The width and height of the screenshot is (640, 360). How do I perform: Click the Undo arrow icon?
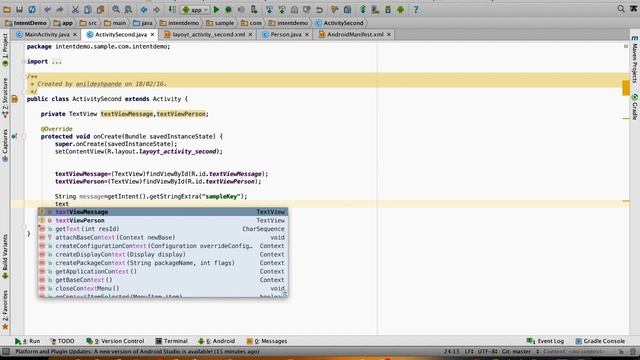click(x=47, y=9)
